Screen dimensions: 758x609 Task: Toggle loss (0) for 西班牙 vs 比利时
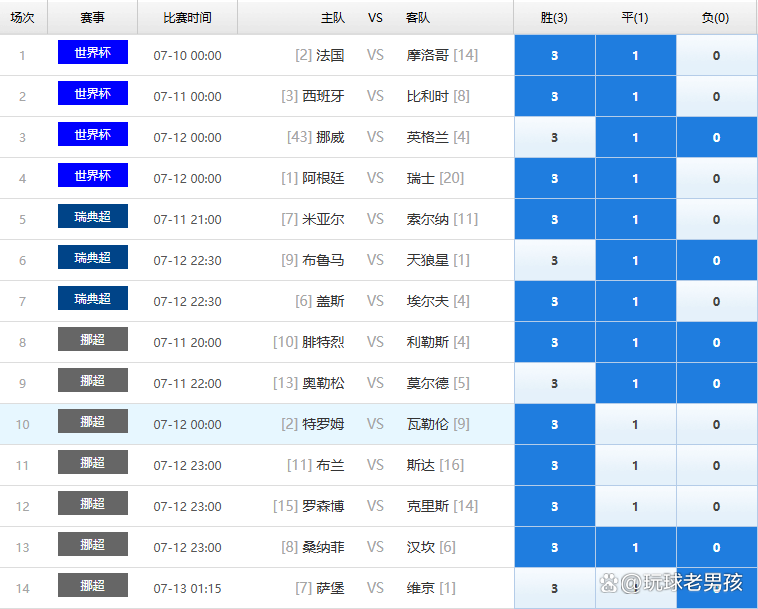click(716, 96)
